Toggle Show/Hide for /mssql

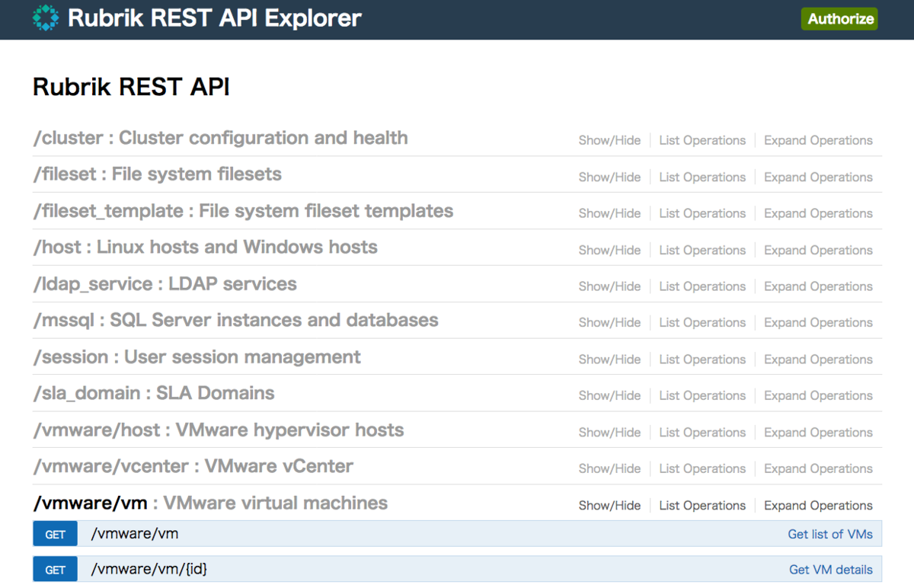click(x=609, y=322)
